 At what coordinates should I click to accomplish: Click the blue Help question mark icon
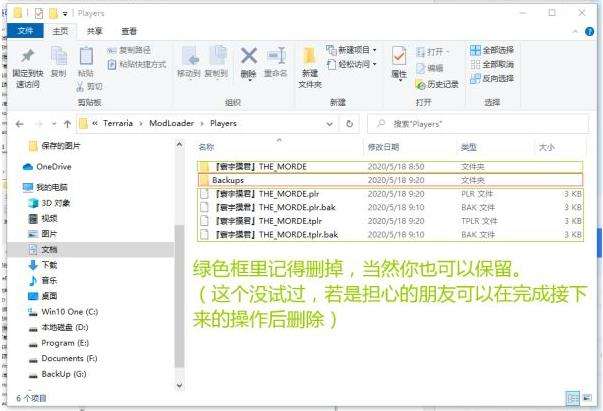tap(589, 32)
